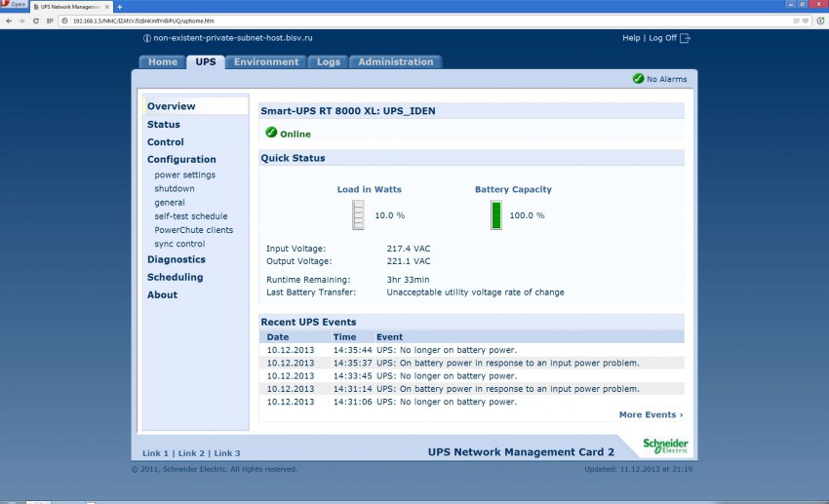Click the green Online status icon

click(271, 133)
